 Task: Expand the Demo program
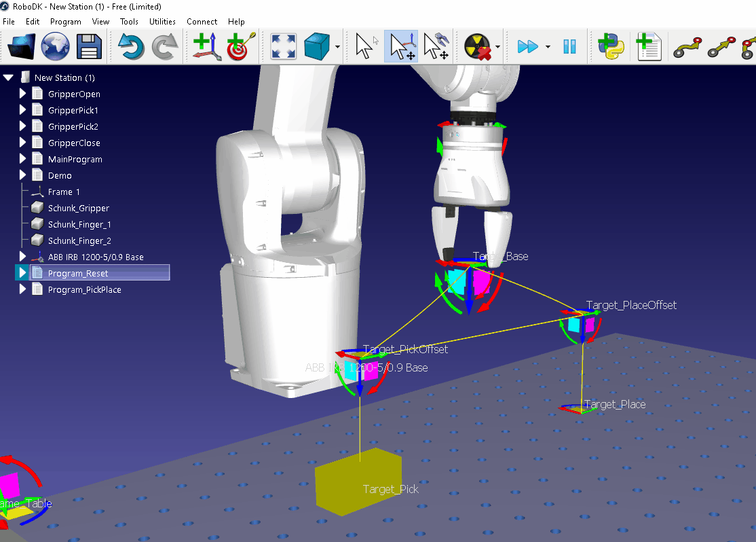22,175
